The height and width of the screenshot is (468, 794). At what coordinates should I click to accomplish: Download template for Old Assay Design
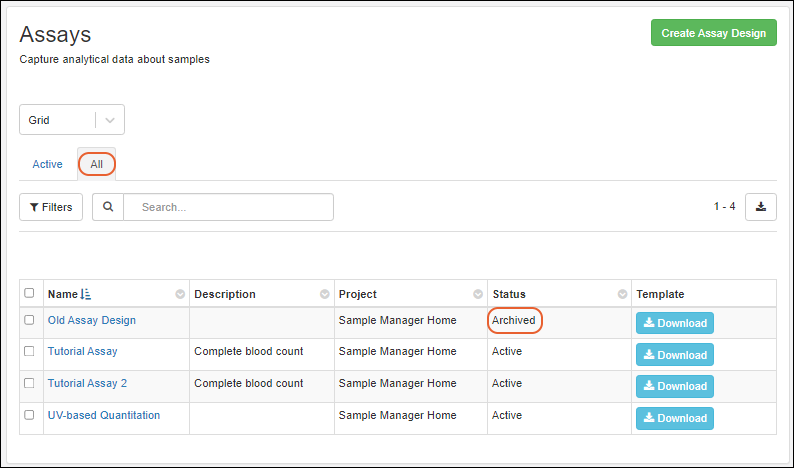tap(674, 323)
